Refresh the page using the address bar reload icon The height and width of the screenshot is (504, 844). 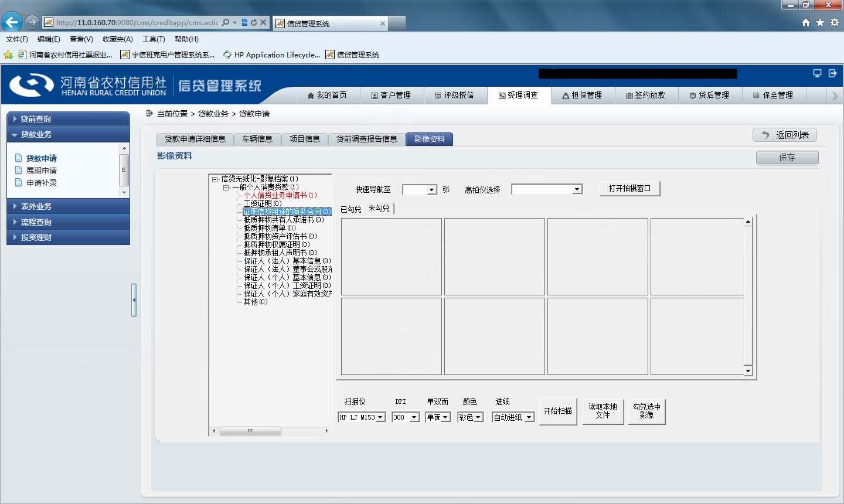(253, 22)
